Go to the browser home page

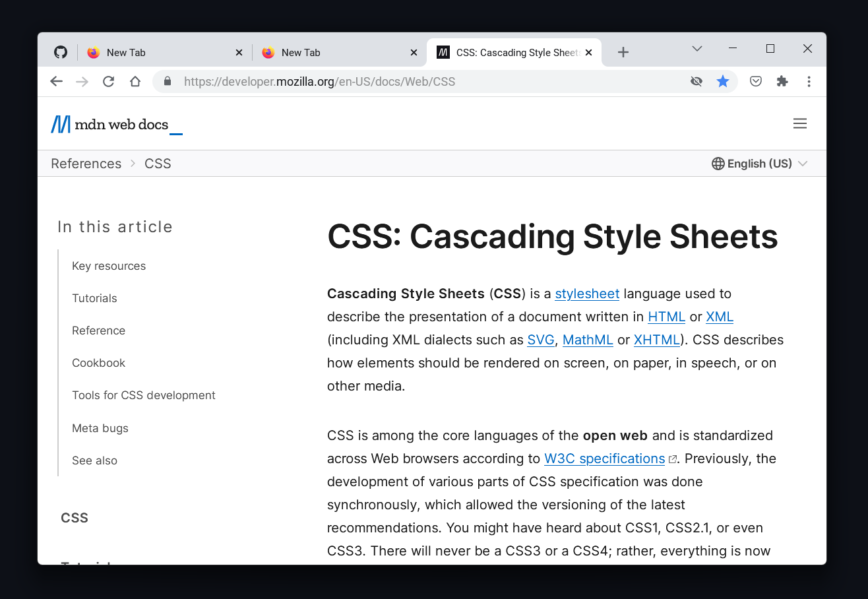pyautogui.click(x=135, y=82)
